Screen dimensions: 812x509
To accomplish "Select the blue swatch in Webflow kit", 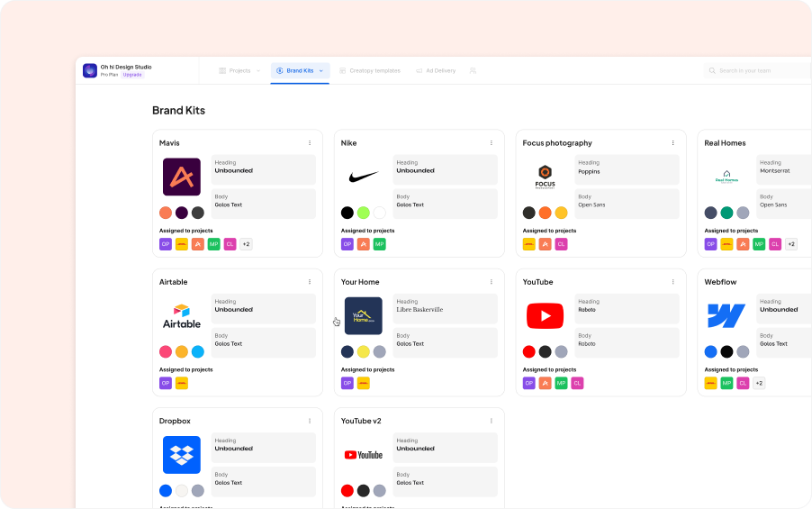I will click(710, 352).
